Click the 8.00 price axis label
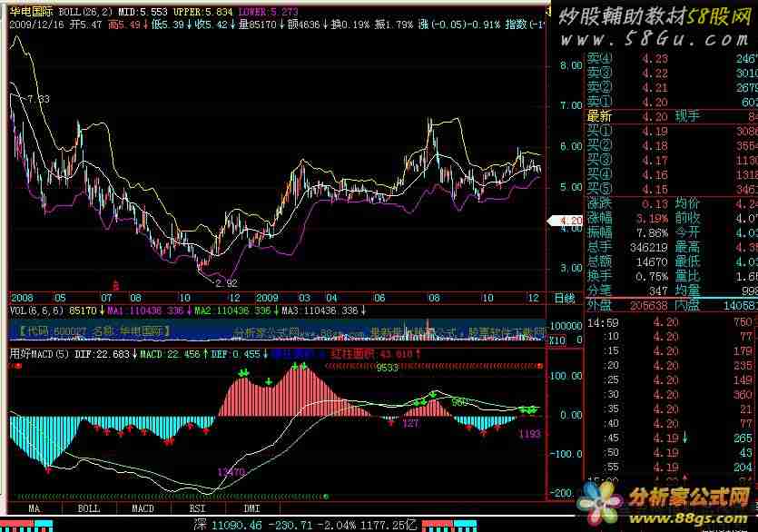The image size is (758, 532). 571,65
